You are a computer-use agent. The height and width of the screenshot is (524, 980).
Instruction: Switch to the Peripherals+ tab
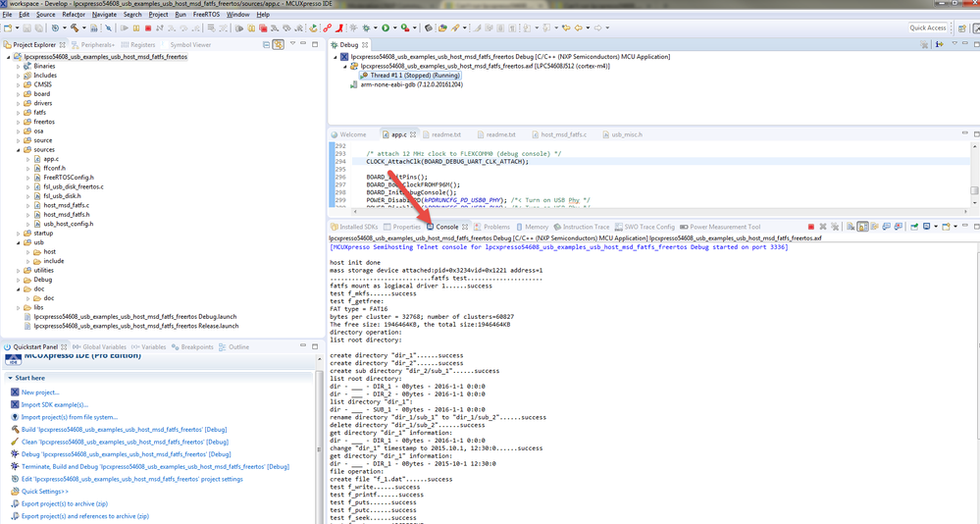click(92, 45)
